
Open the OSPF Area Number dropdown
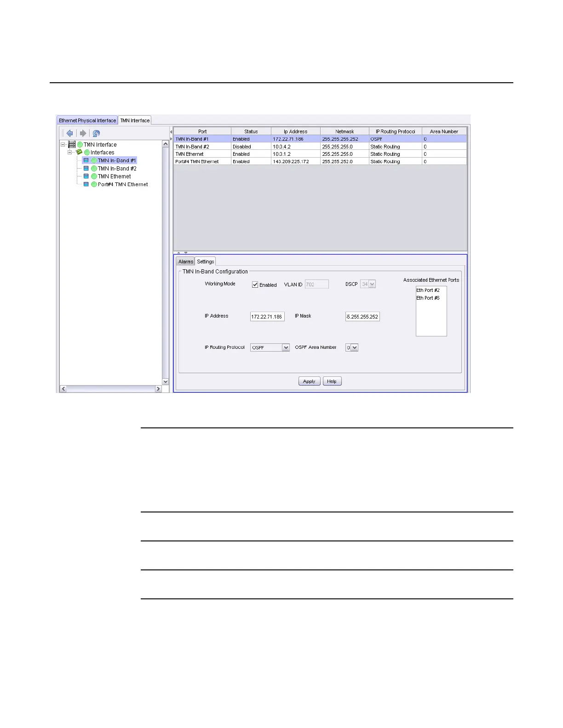(x=354, y=348)
